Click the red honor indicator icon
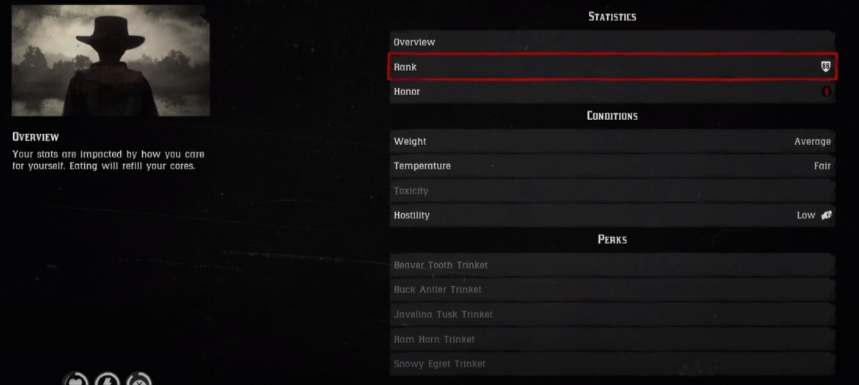 coord(827,92)
